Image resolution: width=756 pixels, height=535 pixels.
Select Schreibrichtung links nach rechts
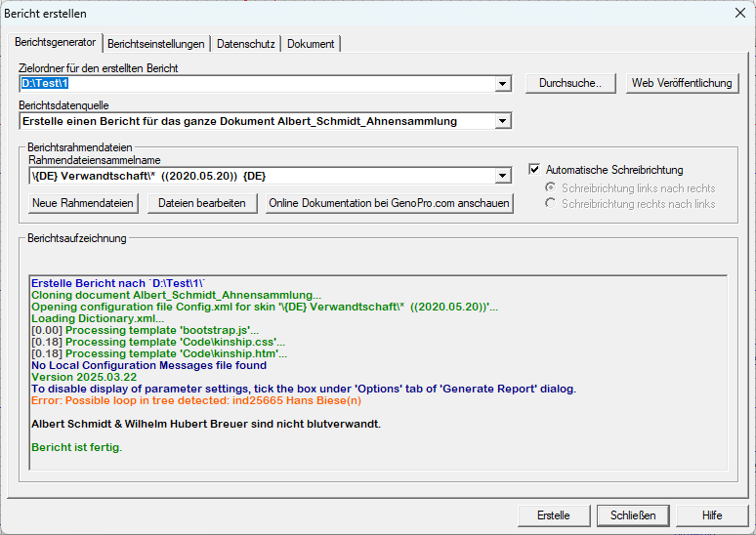point(551,187)
